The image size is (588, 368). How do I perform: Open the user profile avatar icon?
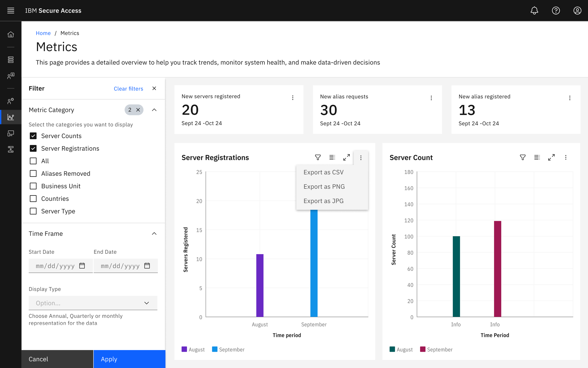click(577, 11)
